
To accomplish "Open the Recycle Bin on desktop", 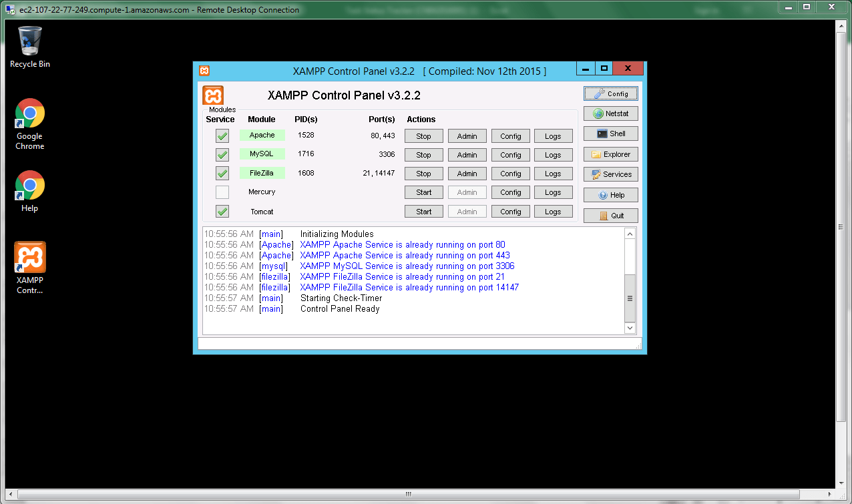I will point(30,47).
